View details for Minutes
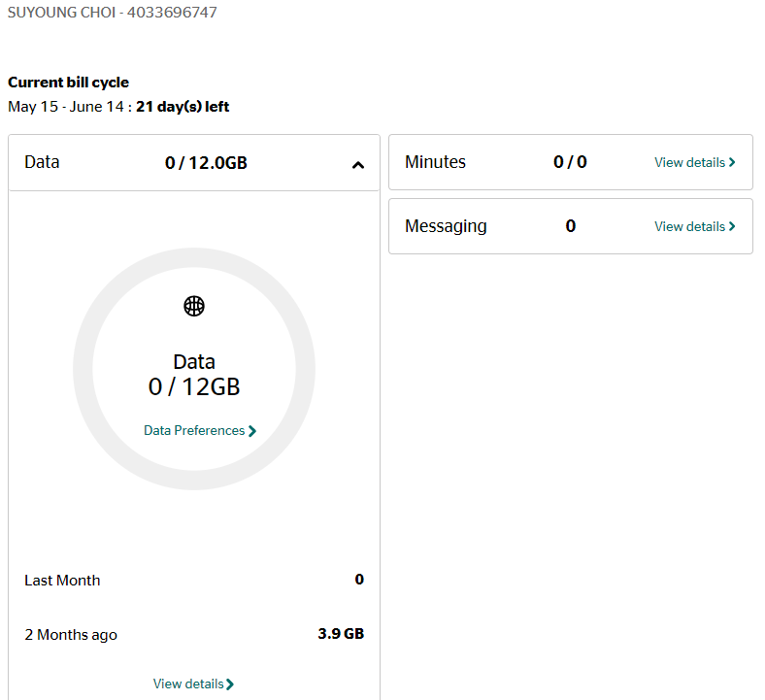The width and height of the screenshot is (765, 700). pos(695,162)
